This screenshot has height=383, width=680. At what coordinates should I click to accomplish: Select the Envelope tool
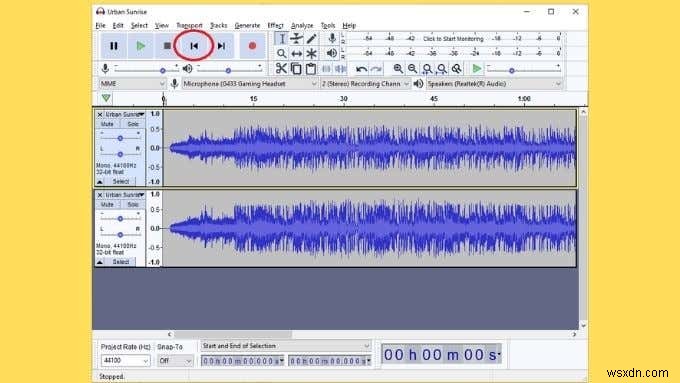(296, 39)
